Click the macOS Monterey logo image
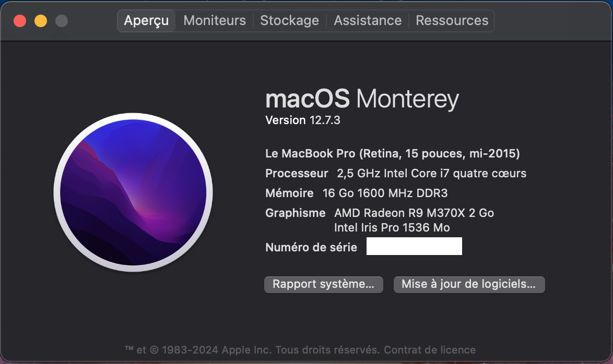 pos(133,192)
